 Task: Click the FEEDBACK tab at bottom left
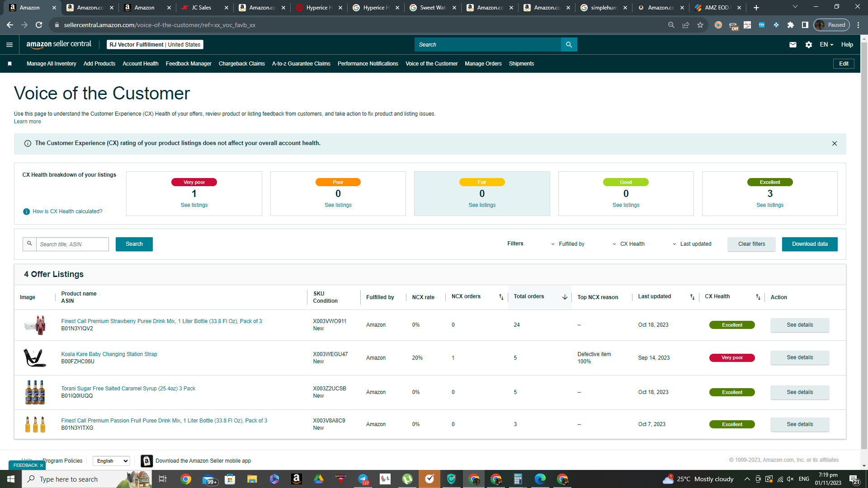pos(28,465)
